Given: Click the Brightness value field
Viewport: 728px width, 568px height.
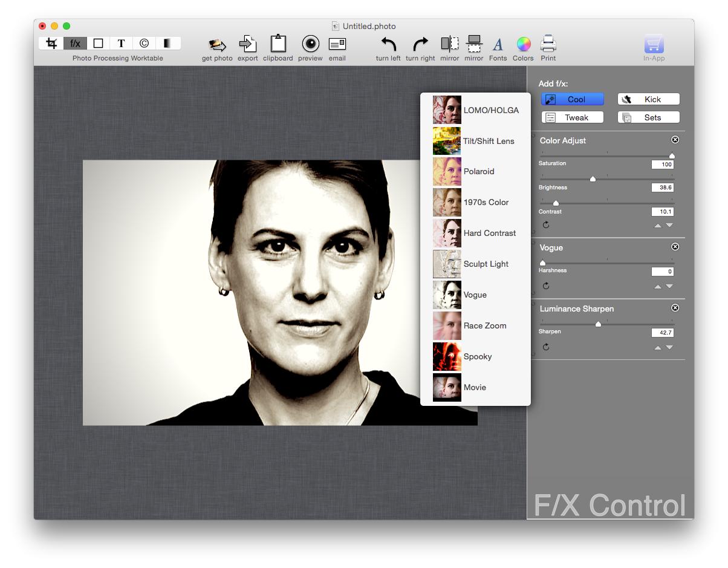Looking at the screenshot, I should click(663, 188).
